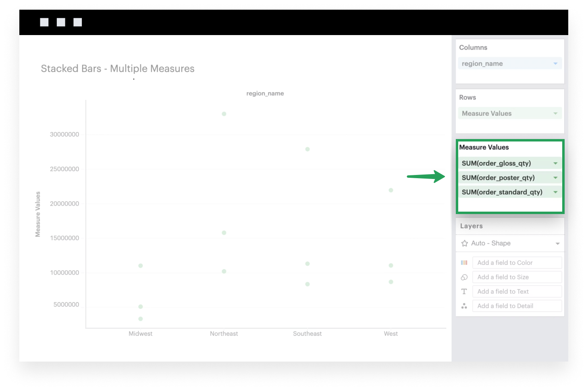
Task: Click the Stacked Bars - Multiple Measures title
Action: point(117,68)
